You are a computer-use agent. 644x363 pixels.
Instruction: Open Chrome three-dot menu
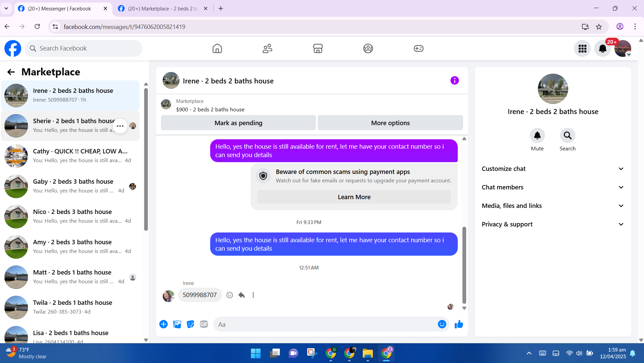[x=635, y=27]
